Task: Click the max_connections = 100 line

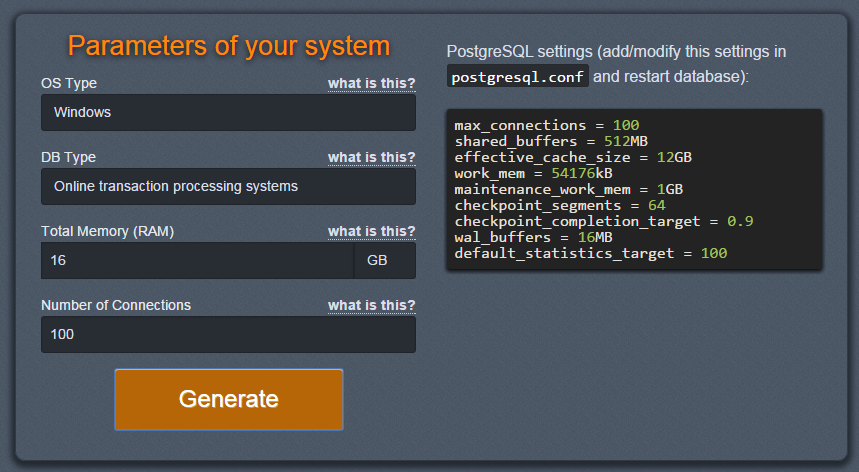Action: [x=547, y=125]
